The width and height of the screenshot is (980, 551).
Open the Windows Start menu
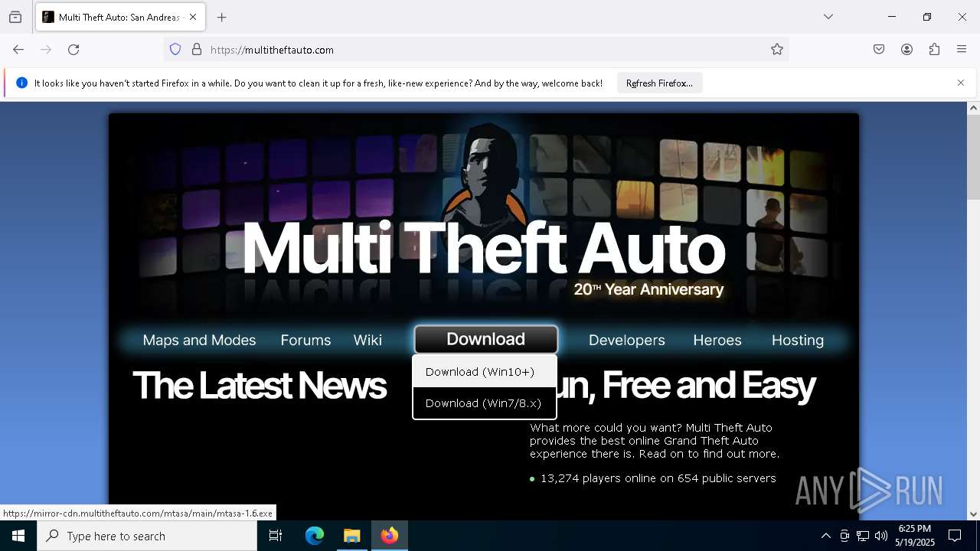[x=18, y=536]
